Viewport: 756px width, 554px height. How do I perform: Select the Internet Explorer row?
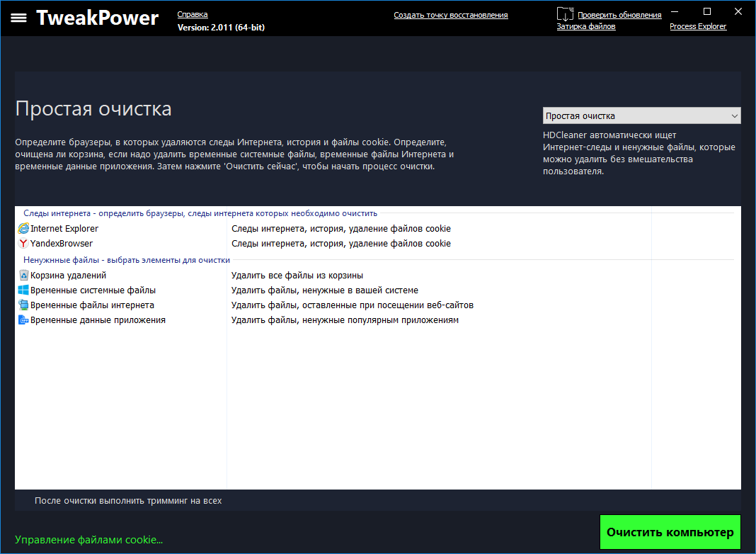click(x=377, y=228)
